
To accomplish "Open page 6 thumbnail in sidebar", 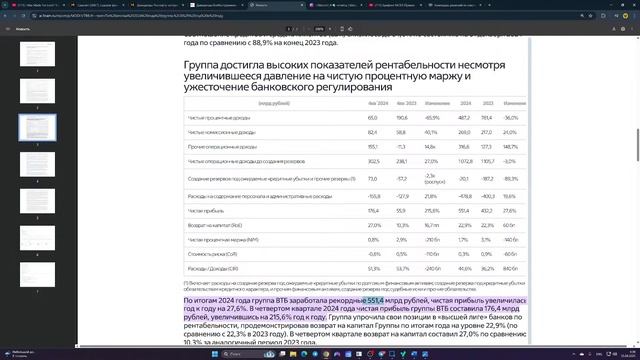I will tap(37, 238).
